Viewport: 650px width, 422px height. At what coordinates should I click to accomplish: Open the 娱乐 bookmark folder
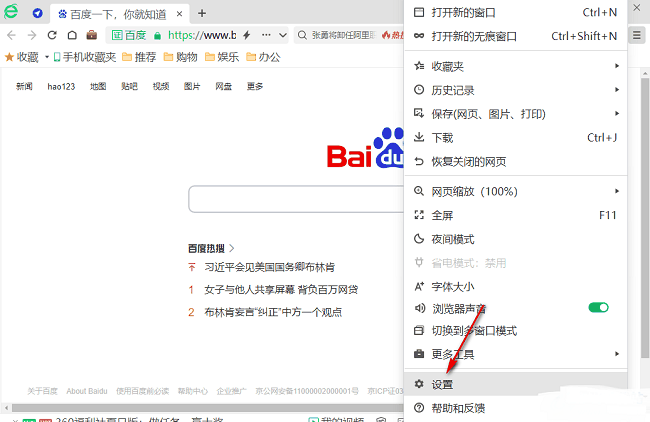tap(222, 57)
